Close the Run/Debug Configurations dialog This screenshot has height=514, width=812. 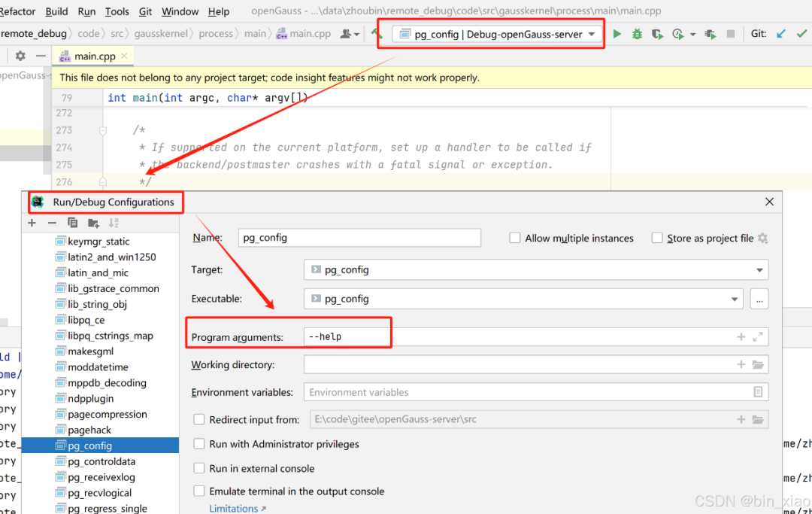click(x=770, y=202)
